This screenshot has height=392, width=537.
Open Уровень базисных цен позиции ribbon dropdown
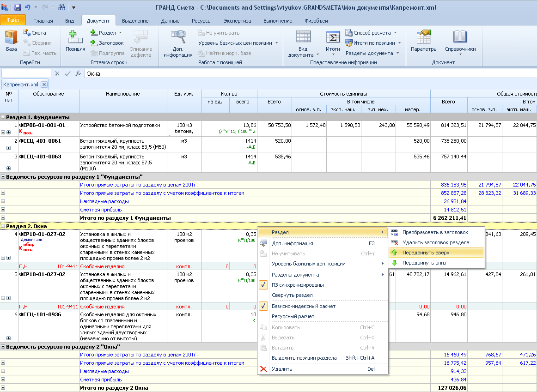(238, 43)
